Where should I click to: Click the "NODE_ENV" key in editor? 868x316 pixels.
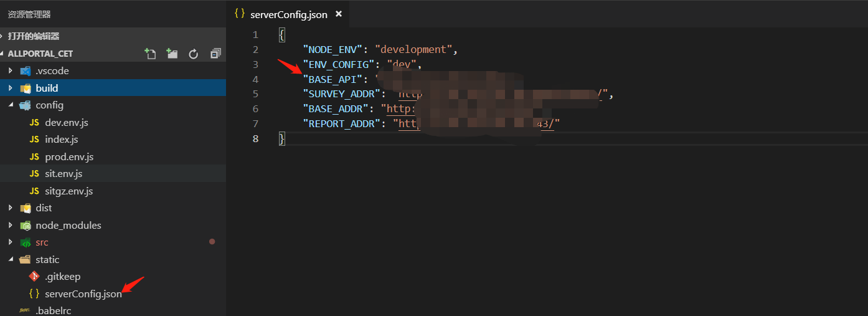pyautogui.click(x=333, y=49)
